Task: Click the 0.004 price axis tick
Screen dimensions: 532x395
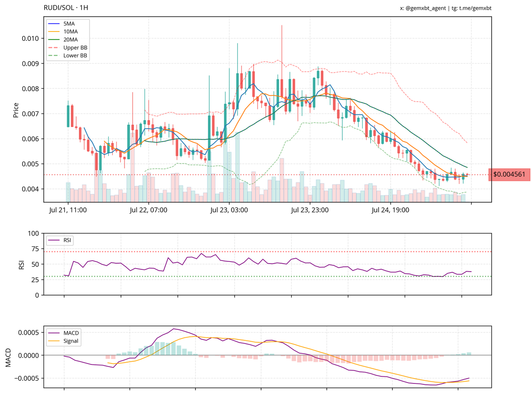Action: click(30, 189)
